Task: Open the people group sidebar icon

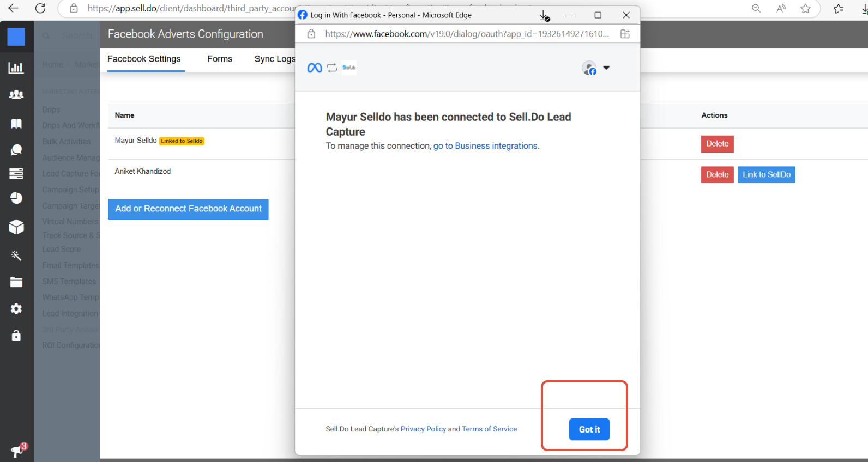Action: [x=16, y=95]
